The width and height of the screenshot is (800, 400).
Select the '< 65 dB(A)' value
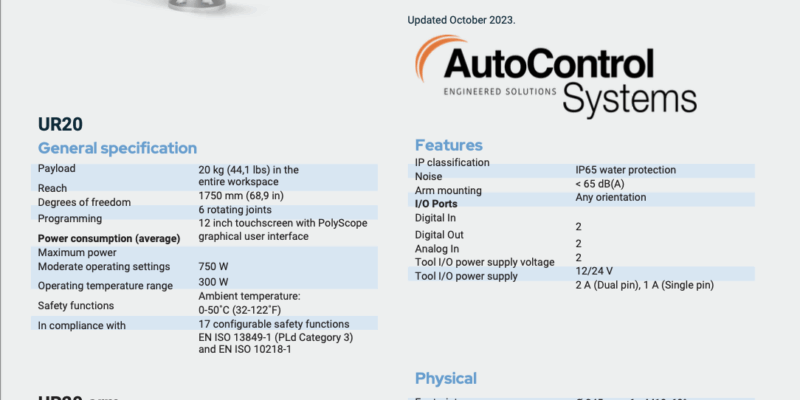click(600, 184)
